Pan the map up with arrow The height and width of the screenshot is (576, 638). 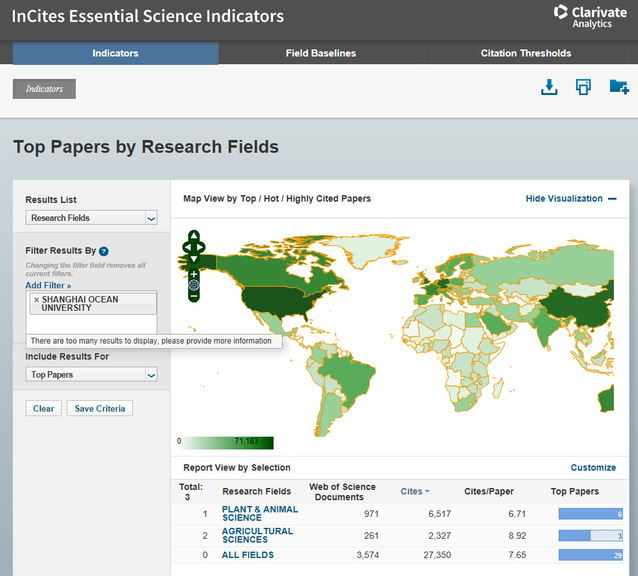coord(194,237)
